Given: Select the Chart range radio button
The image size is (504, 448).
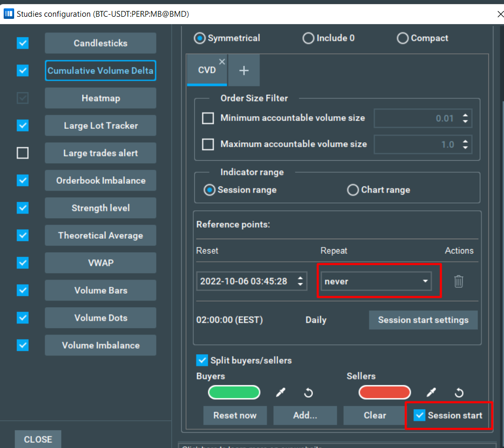Looking at the screenshot, I should coord(353,190).
